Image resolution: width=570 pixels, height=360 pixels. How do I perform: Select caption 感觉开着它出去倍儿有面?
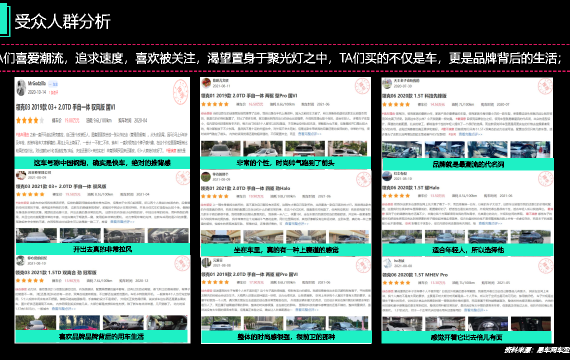pos(466,337)
